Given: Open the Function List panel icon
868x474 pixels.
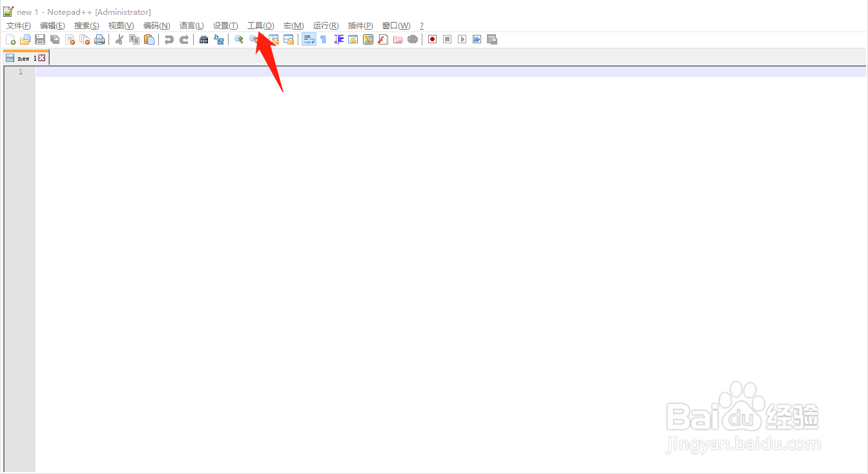Looking at the screenshot, I should tap(383, 39).
